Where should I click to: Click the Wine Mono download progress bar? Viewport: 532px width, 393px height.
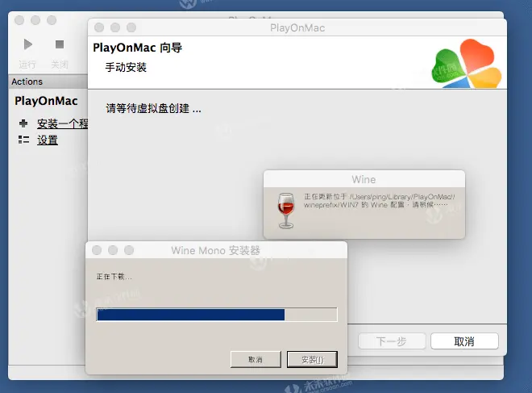[217, 315]
